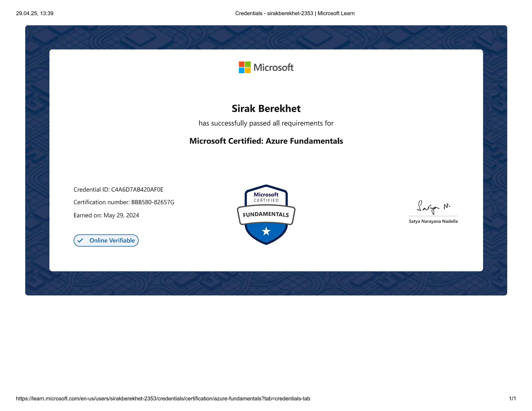Click the Certification number BBB580-82657G line
This screenshot has width=532, height=411.
coord(124,202)
